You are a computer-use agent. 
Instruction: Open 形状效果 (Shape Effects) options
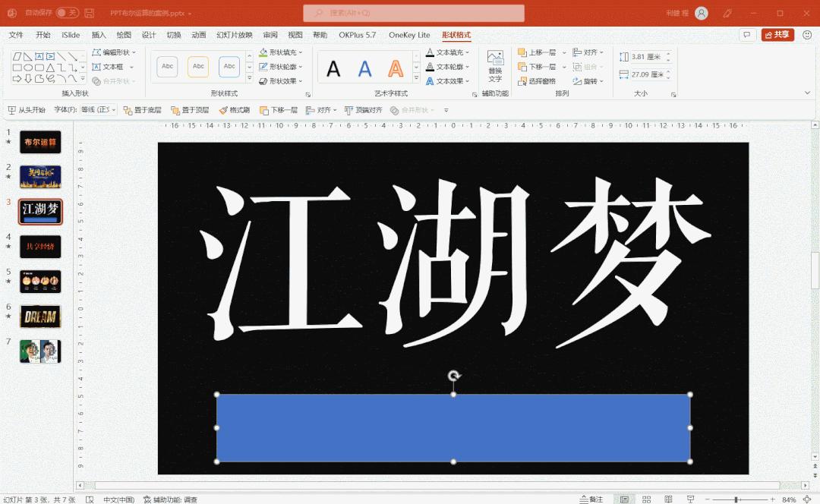(x=264, y=80)
